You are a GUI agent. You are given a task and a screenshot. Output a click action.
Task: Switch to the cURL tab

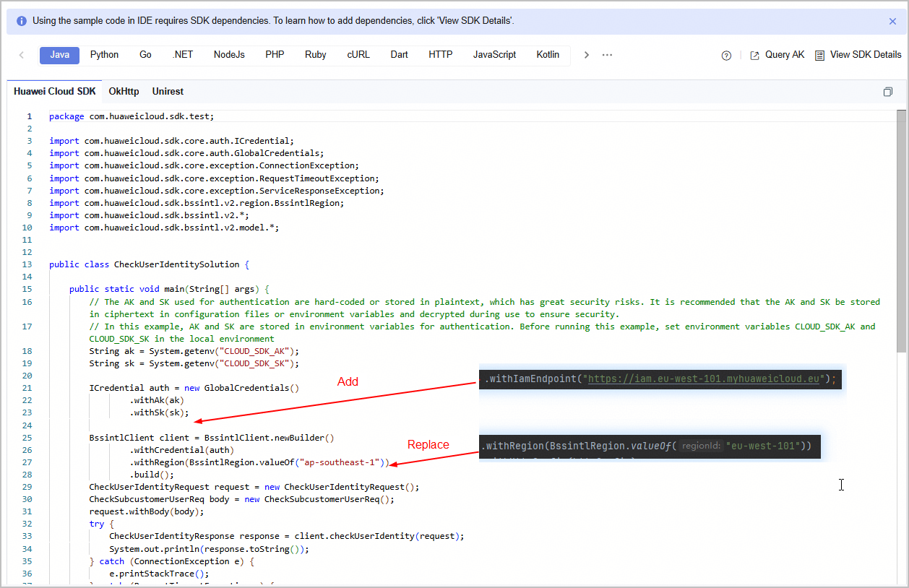(358, 55)
